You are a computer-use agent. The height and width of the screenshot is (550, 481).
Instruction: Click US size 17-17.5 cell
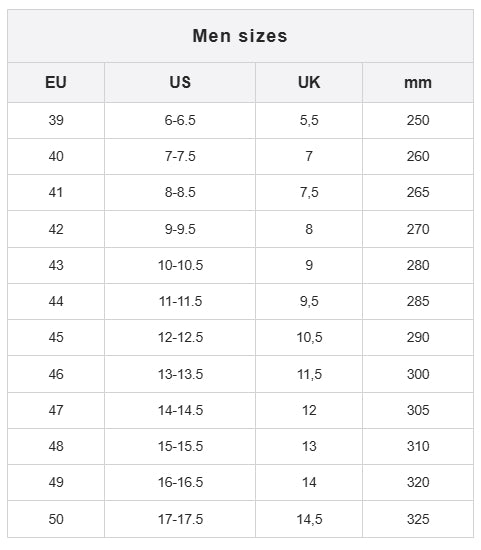coord(180,519)
